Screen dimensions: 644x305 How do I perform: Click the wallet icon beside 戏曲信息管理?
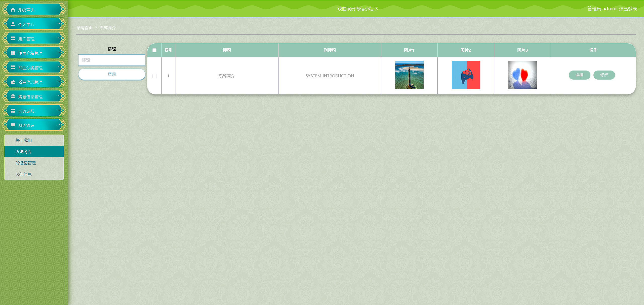[13, 82]
